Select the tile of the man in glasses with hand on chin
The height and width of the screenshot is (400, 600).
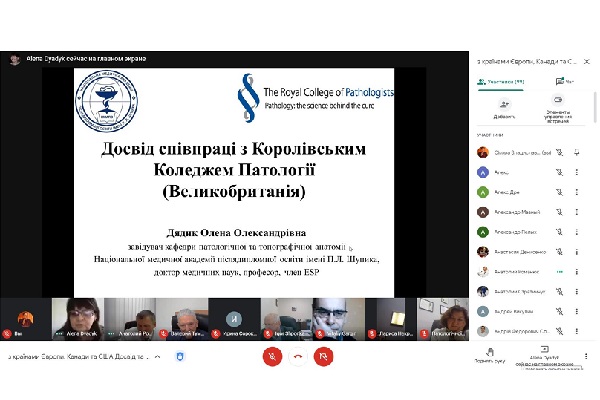pos(339,319)
